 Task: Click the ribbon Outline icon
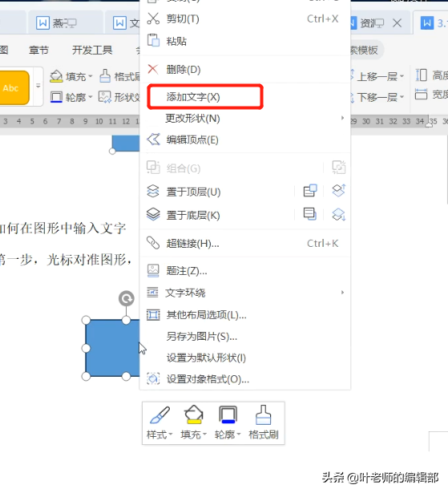click(56, 97)
